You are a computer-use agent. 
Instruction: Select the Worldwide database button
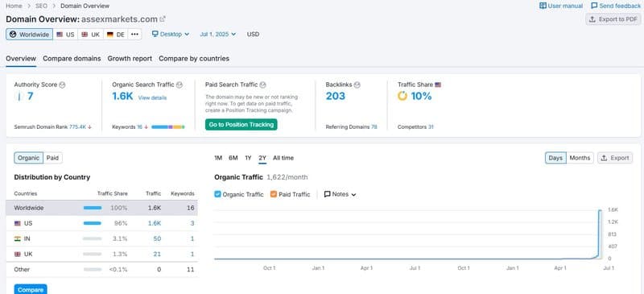click(x=29, y=35)
